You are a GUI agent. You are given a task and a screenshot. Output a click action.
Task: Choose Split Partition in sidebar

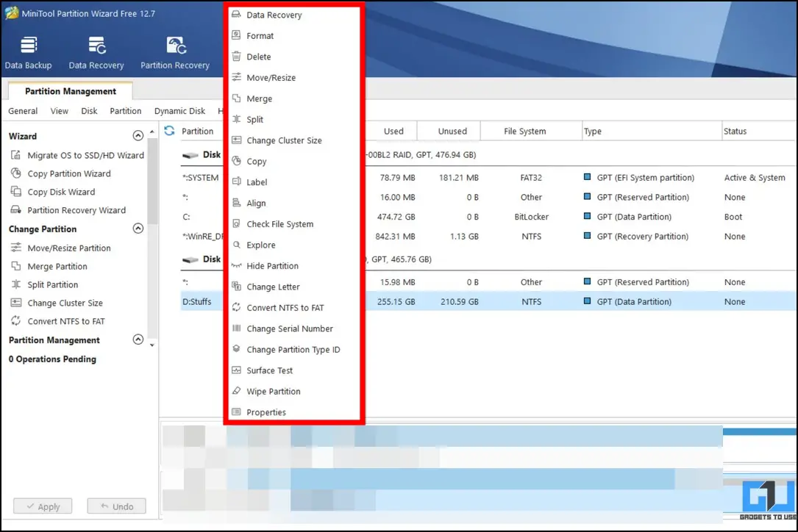(x=44, y=284)
